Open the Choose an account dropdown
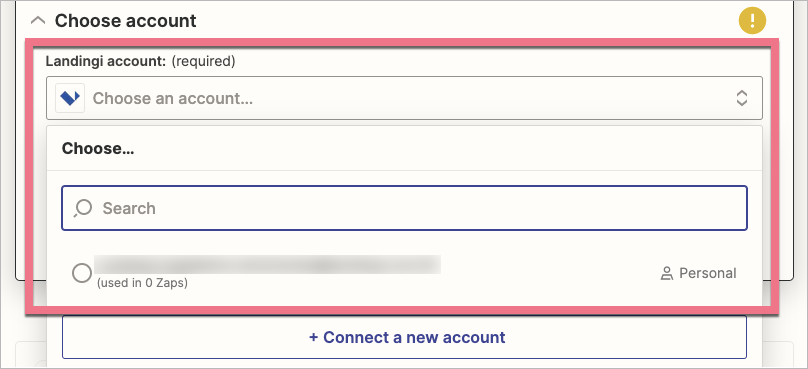808x369 pixels. tap(404, 98)
